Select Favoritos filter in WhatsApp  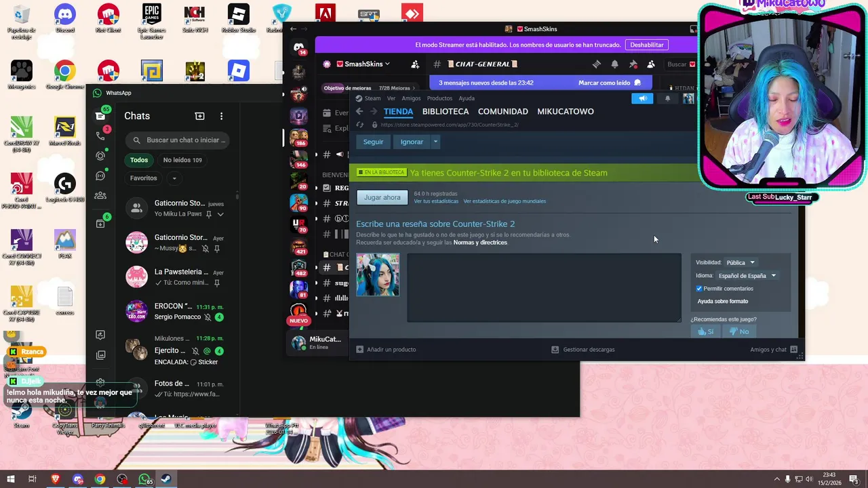143,178
